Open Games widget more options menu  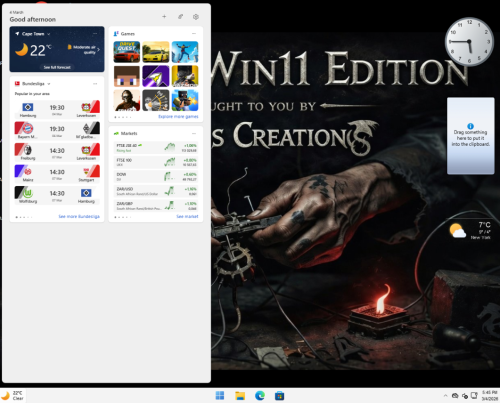194,34
